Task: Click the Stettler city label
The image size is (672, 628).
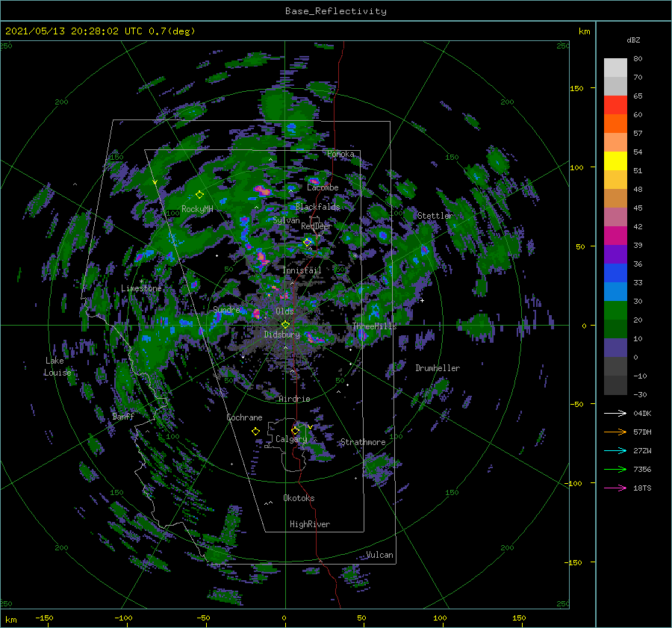Action: pos(435,216)
